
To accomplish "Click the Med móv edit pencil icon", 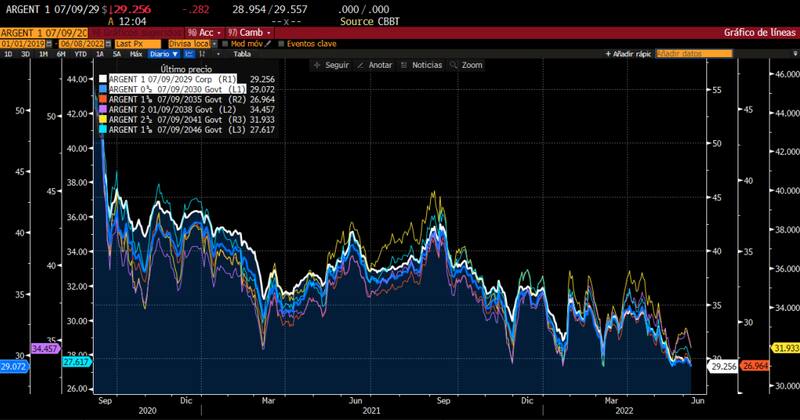I will [265, 43].
